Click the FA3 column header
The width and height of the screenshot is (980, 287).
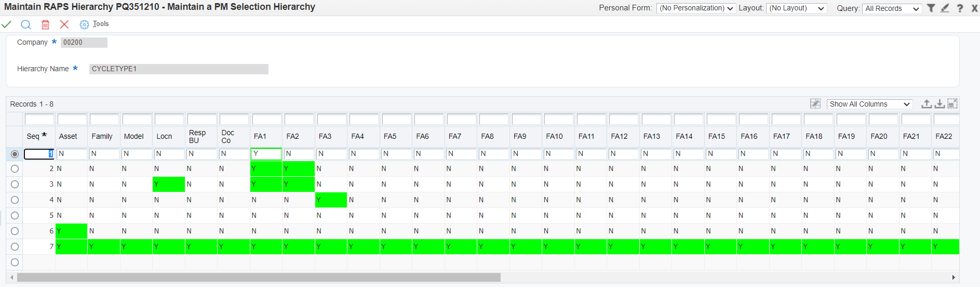click(325, 136)
